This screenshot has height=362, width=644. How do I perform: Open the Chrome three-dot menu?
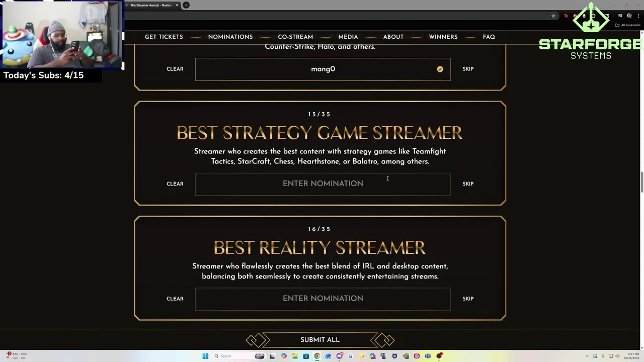638,16
